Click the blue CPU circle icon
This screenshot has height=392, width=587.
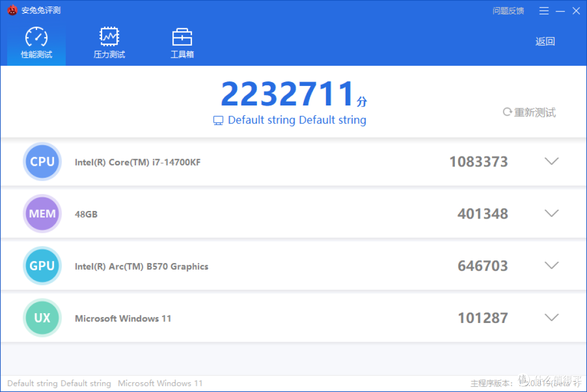[42, 161]
